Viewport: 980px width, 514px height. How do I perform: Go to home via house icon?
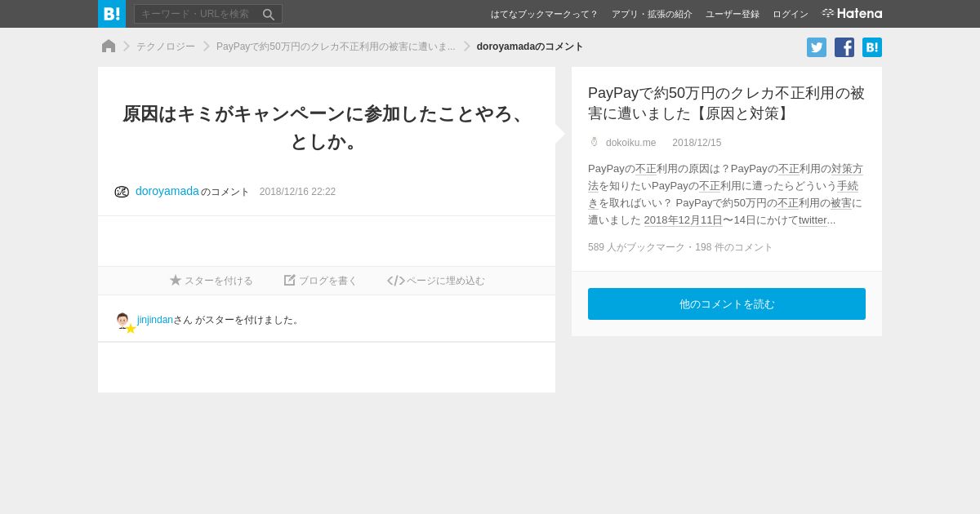109,47
